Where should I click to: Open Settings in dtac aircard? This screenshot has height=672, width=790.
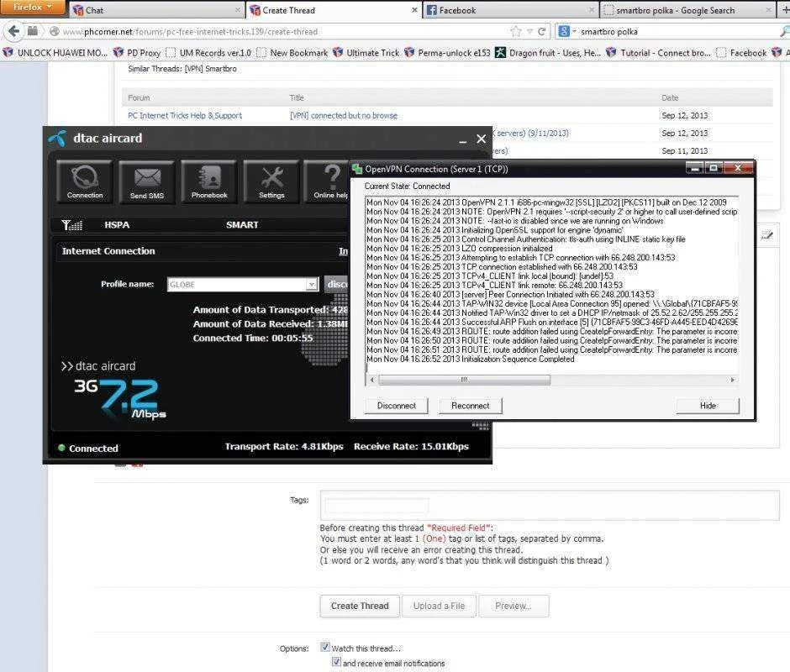click(271, 181)
